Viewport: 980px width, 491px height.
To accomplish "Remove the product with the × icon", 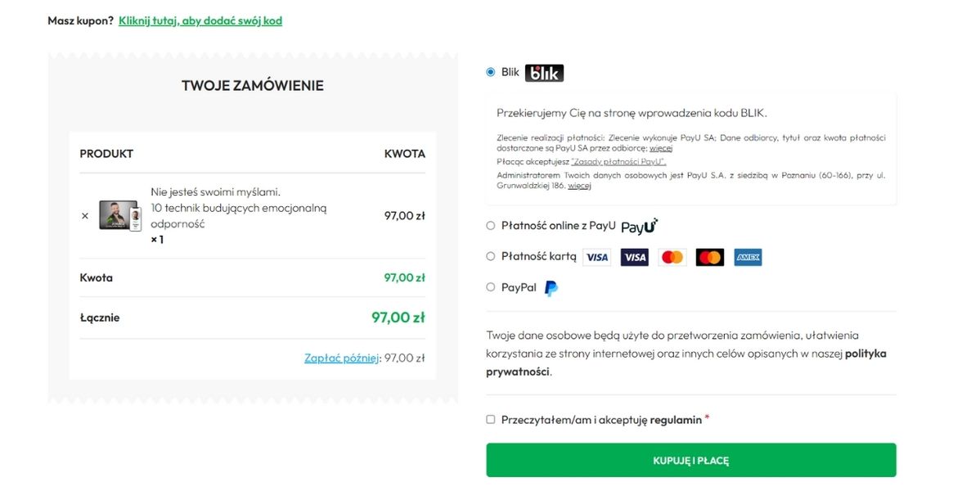I will coord(85,216).
